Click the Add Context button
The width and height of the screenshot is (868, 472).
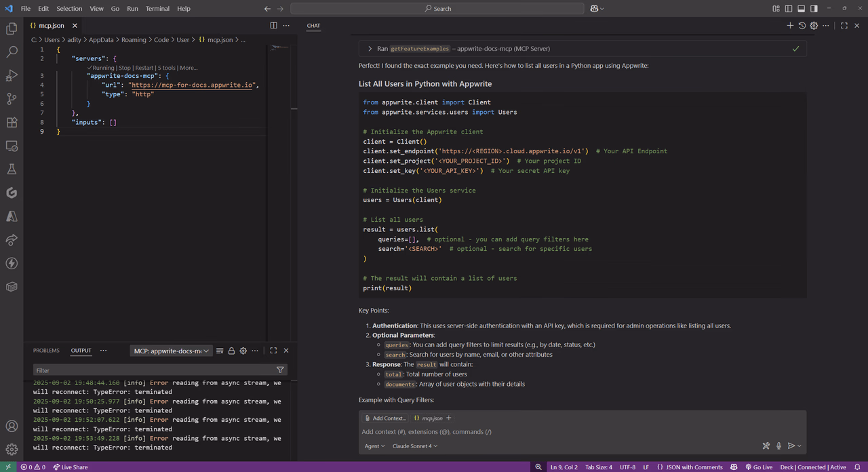385,418
